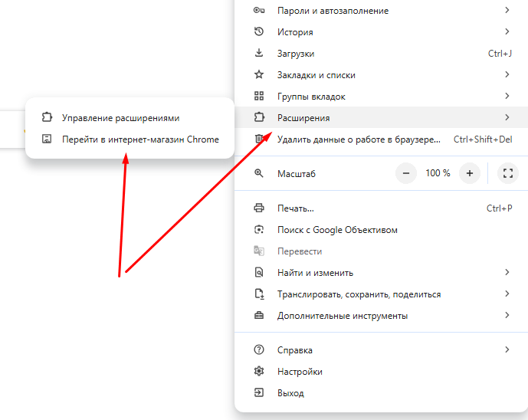Select Перейти в интернет-магазин Chrome
This screenshot has height=420, width=528.
click(130, 139)
